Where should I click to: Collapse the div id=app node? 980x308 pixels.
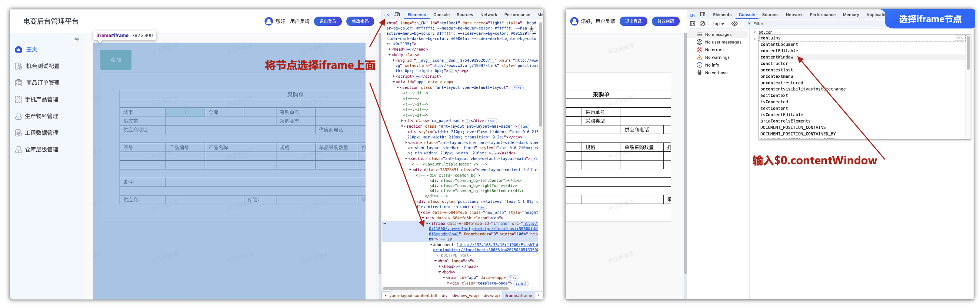coord(394,82)
